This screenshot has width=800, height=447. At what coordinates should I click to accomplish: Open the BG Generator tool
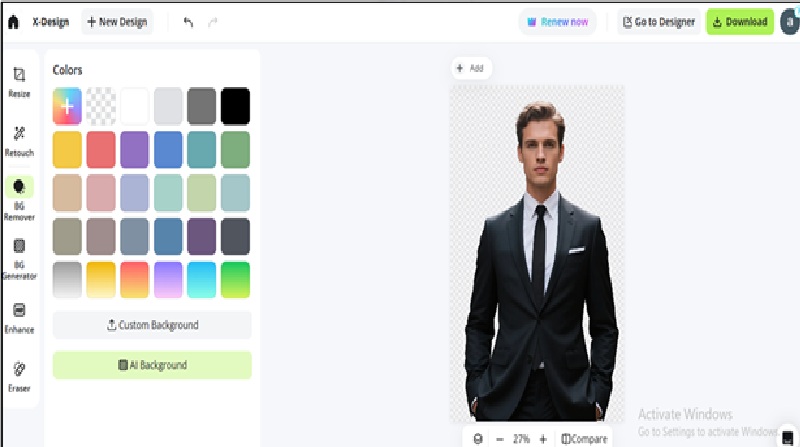click(19, 257)
